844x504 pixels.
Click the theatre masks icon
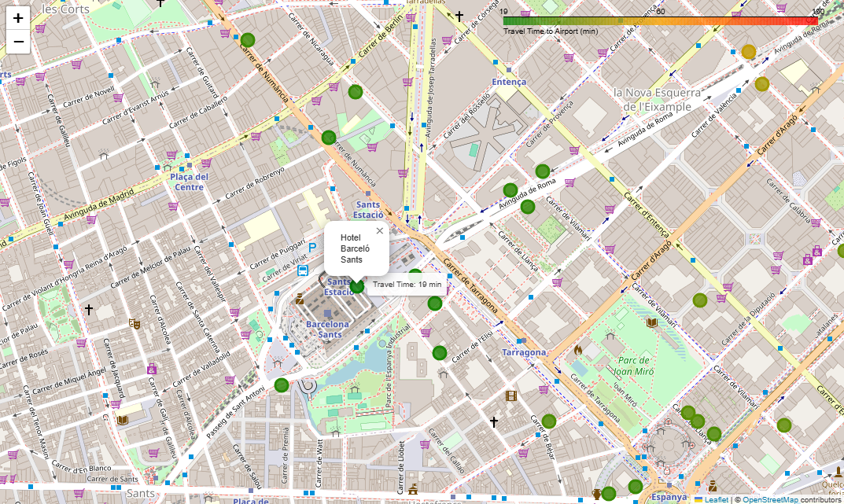(134, 324)
